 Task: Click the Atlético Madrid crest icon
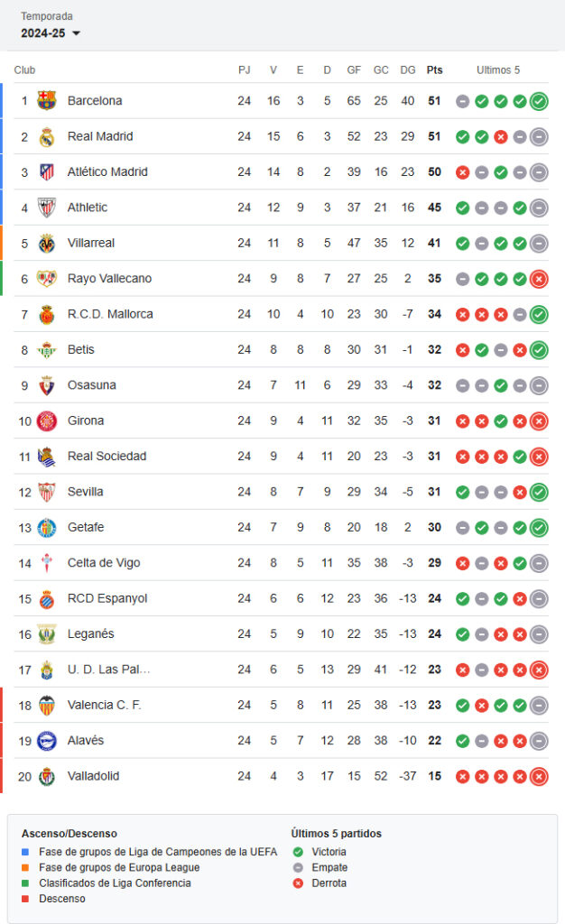(x=47, y=172)
